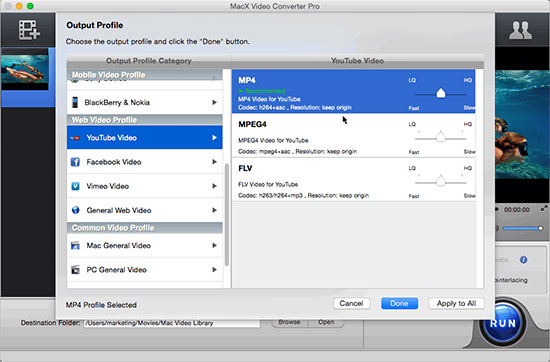Click the PC General Video icon
Viewport: 550px width, 362px height.
(x=75, y=270)
